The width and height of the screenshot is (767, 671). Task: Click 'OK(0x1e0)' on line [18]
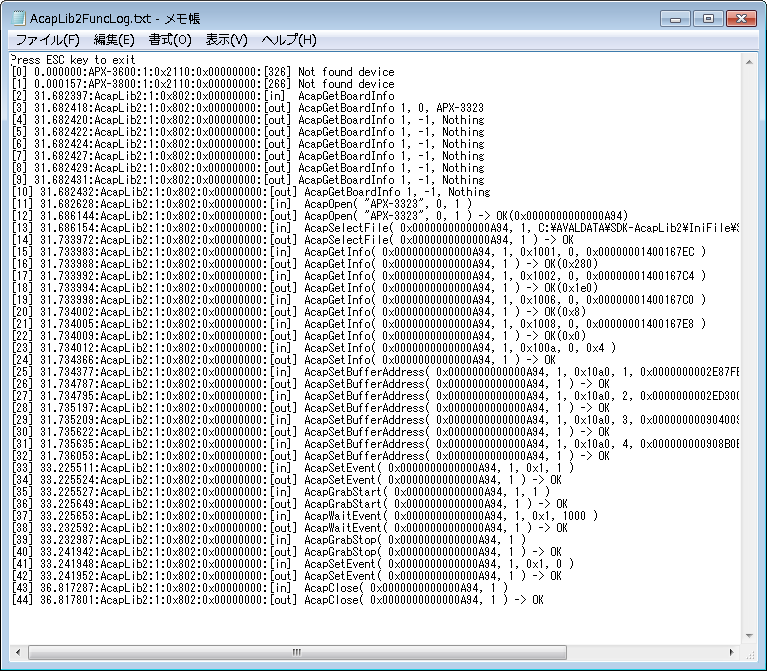(x=571, y=288)
